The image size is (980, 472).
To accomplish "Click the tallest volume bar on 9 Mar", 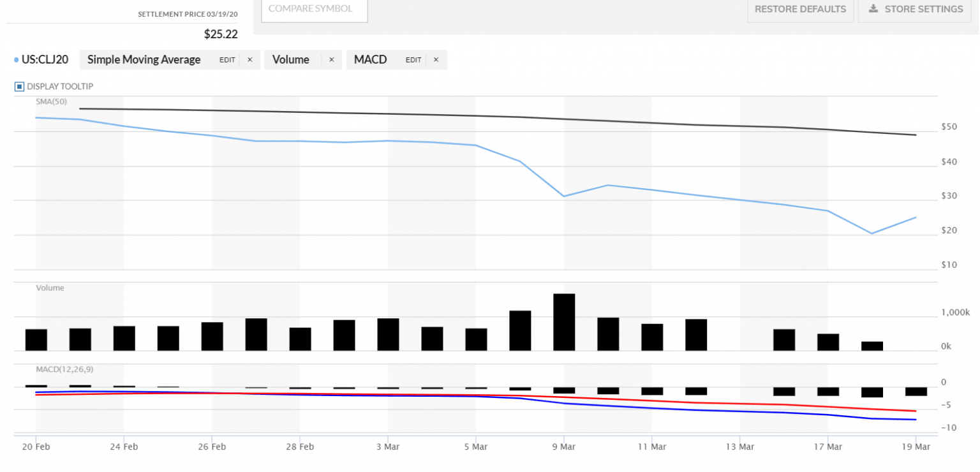I will click(x=564, y=322).
